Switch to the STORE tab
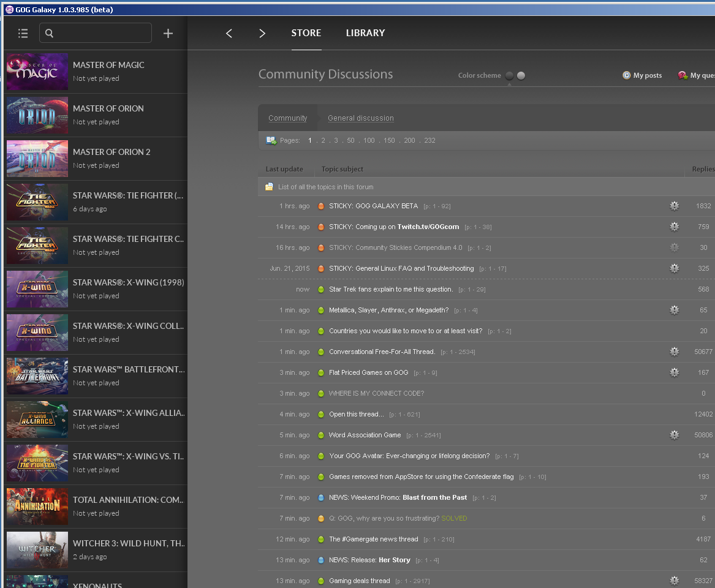The image size is (715, 588). (306, 33)
